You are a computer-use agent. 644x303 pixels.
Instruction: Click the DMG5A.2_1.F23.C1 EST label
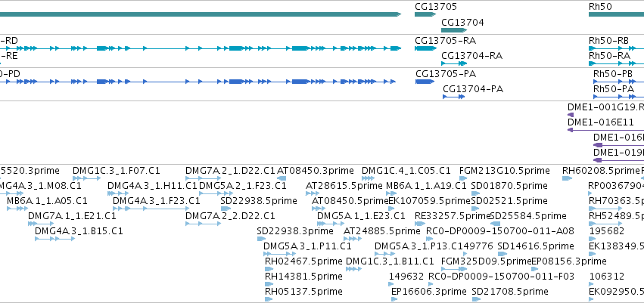pyautogui.click(x=243, y=186)
